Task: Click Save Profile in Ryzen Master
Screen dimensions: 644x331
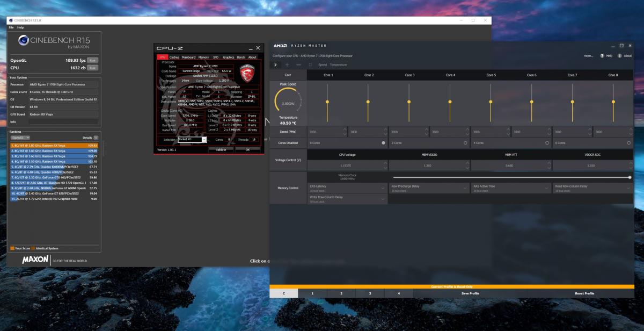Action: [470, 293]
